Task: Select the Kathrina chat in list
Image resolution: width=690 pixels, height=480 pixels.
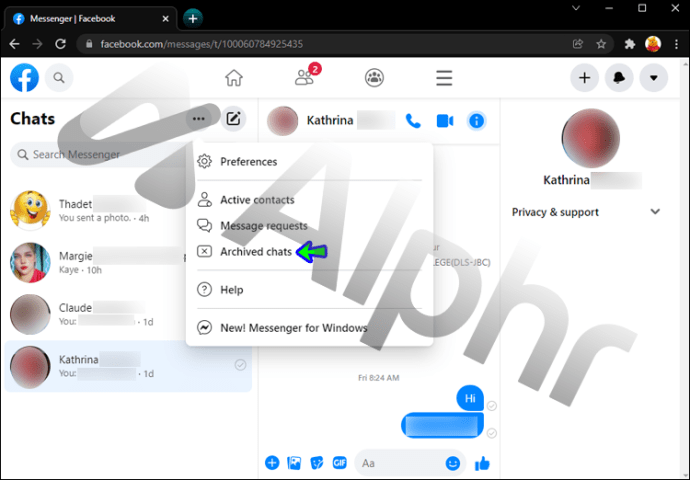Action: (128, 366)
